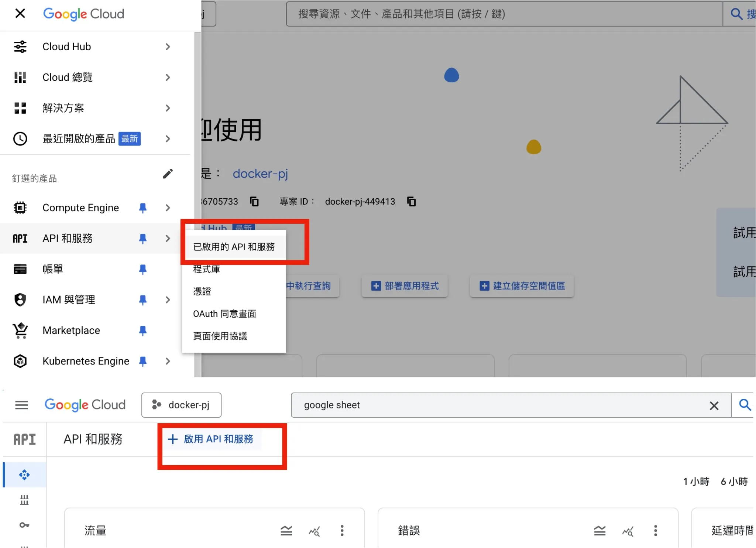Expand the 解決方案 submenu chevron
Viewport: 756px width, 548px height.
coord(168,108)
